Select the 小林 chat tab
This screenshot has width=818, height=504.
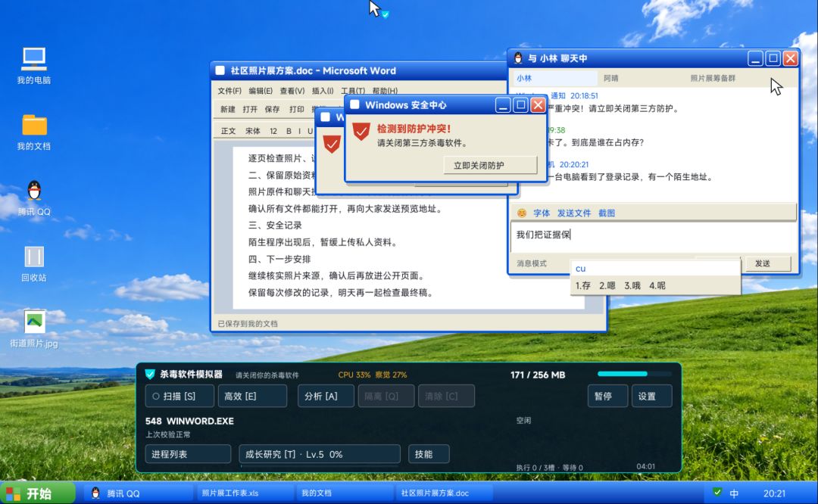click(x=554, y=78)
